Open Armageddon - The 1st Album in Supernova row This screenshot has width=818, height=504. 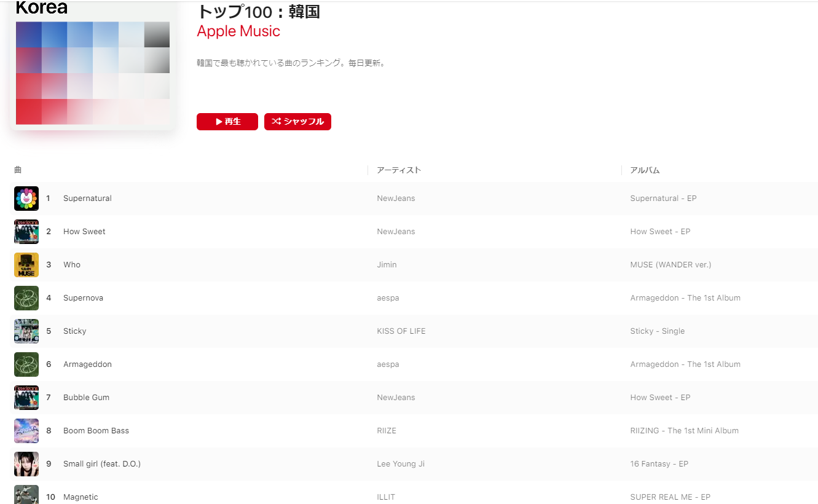pyautogui.click(x=685, y=298)
